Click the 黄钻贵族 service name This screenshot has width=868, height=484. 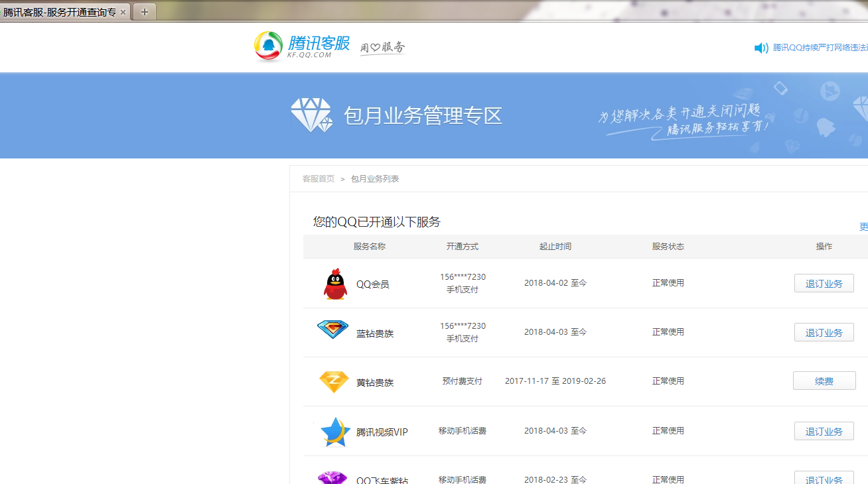375,383
